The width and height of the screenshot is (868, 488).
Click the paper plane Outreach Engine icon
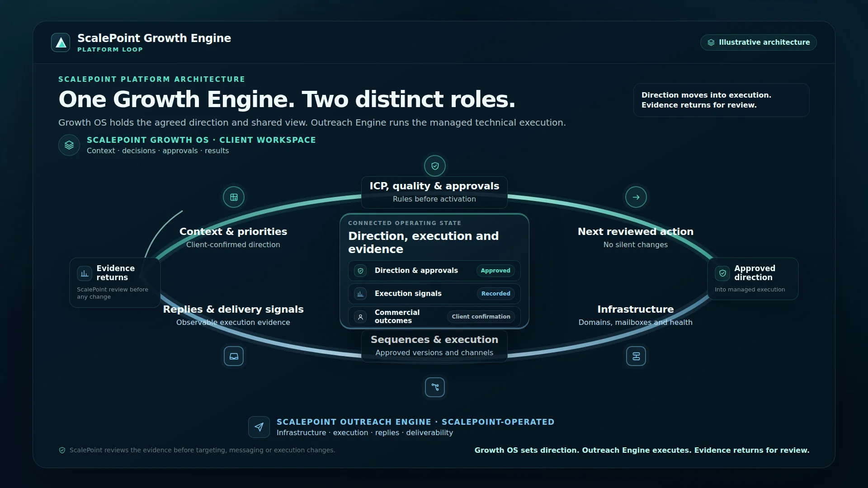coord(259,427)
